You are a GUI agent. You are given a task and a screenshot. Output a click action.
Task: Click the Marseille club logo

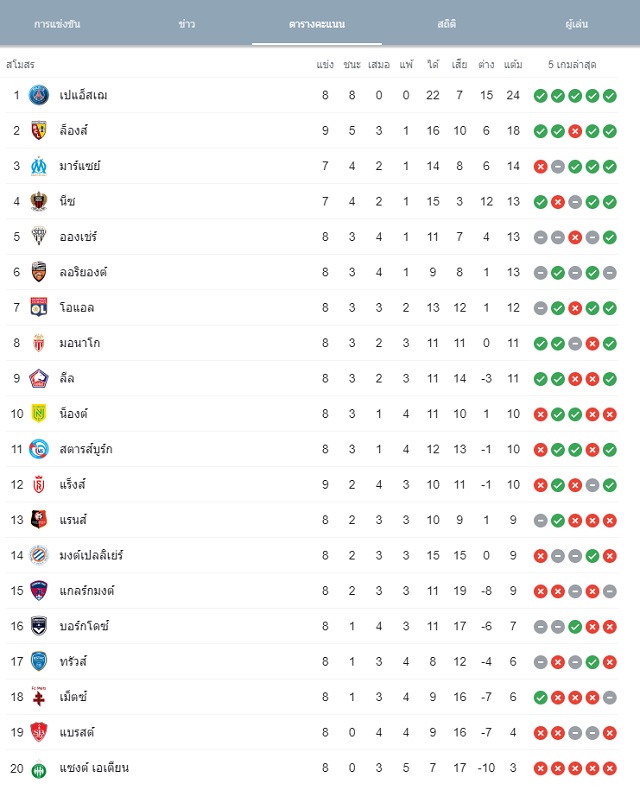pos(39,166)
